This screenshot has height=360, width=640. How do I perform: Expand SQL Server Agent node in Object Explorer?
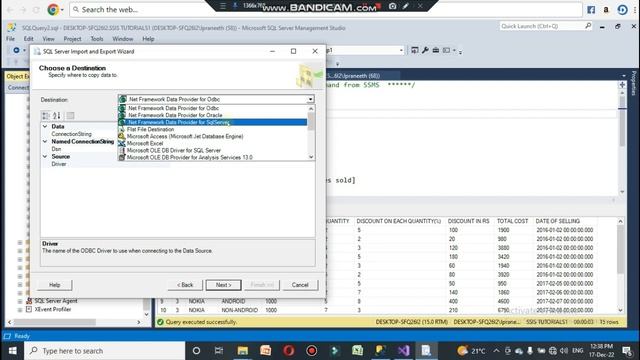point(20,301)
